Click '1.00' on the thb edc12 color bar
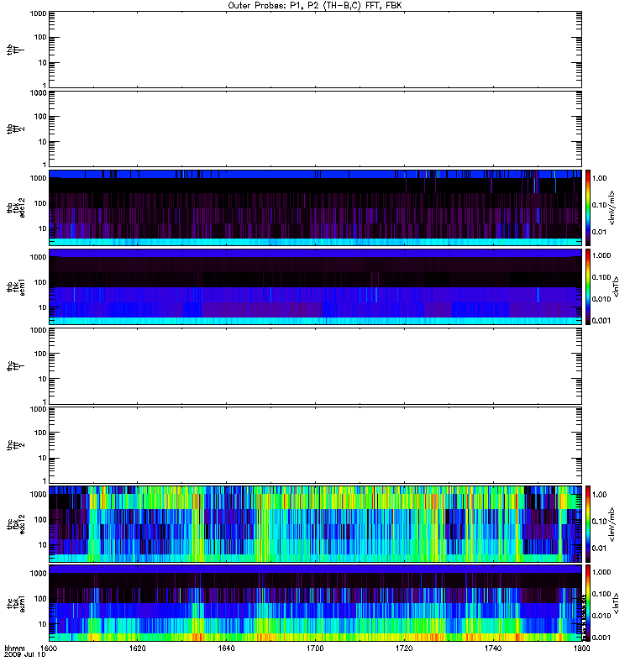The width and height of the screenshot is (630, 672). (x=600, y=178)
